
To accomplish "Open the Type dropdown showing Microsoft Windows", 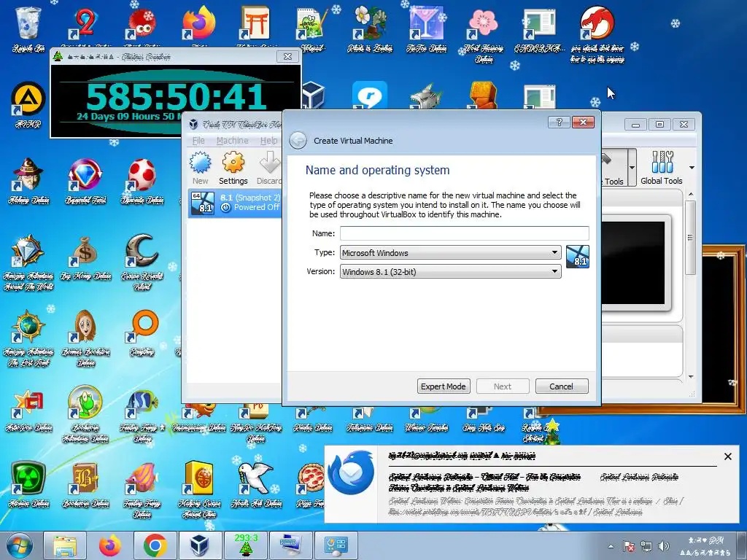I will pos(450,253).
